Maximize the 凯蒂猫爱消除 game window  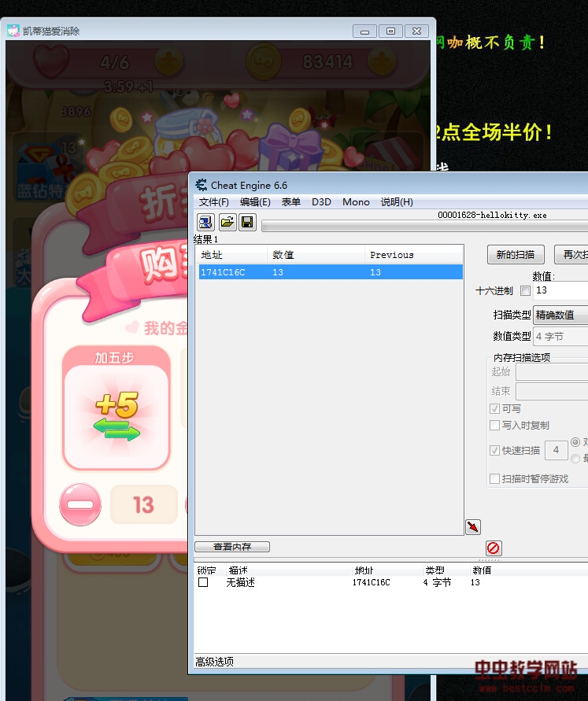coord(390,31)
